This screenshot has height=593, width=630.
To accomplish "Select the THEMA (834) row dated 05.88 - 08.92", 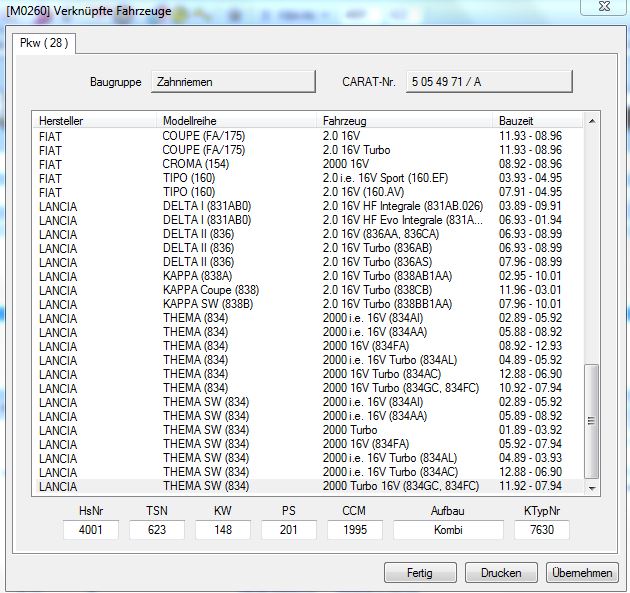I will pyautogui.click(x=309, y=332).
